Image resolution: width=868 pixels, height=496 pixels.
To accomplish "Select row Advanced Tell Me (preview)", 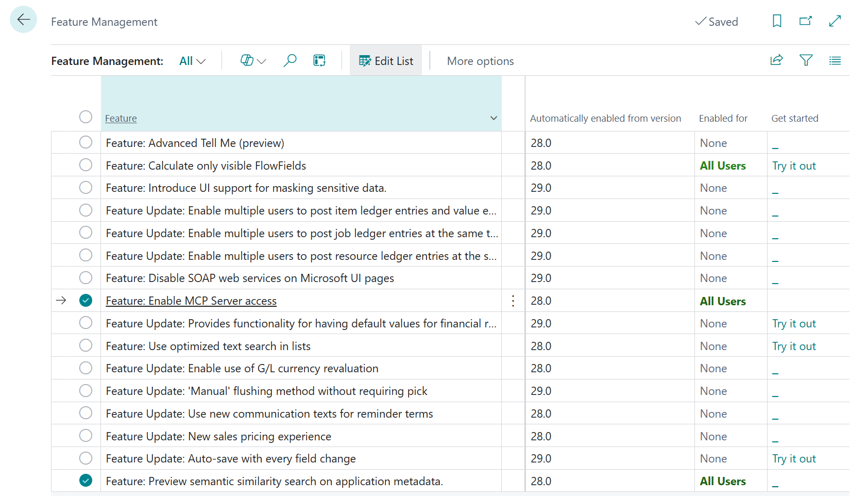I will click(x=86, y=142).
